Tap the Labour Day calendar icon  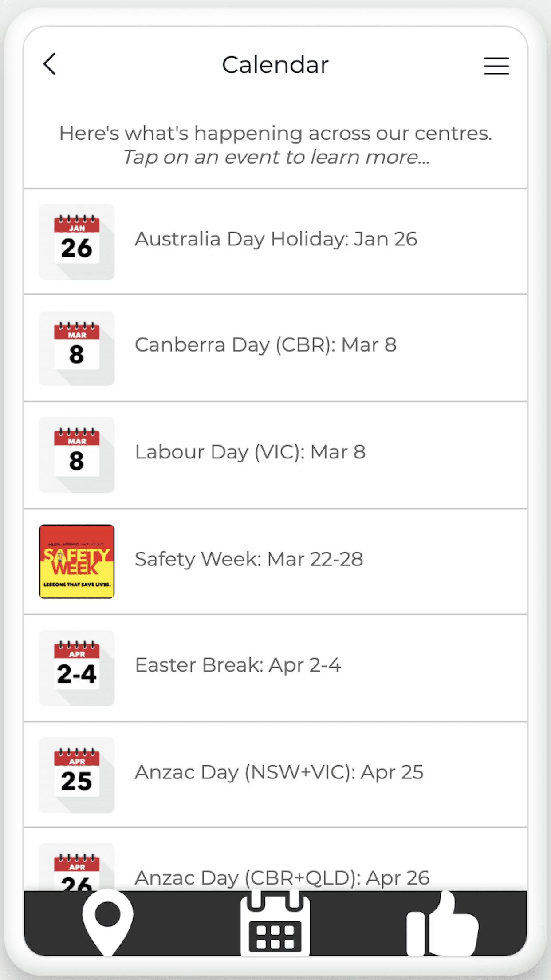(x=77, y=455)
